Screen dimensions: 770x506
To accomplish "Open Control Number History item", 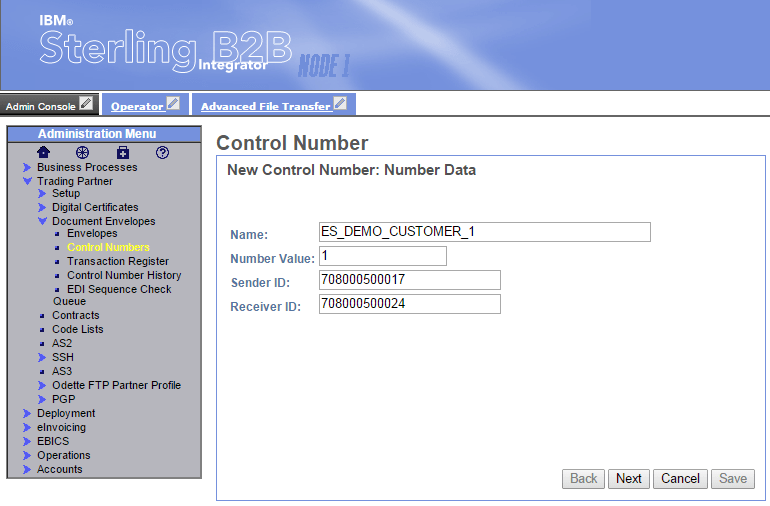I will pyautogui.click(x=124, y=275).
